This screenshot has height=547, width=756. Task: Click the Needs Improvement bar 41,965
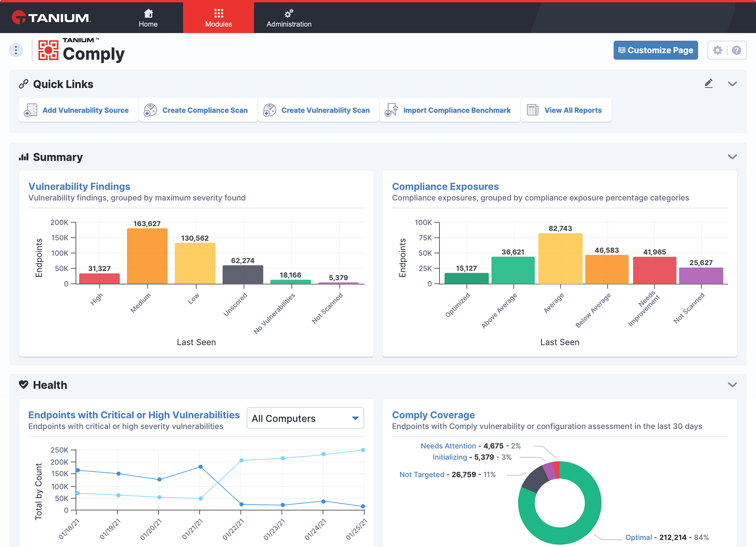pyautogui.click(x=654, y=270)
